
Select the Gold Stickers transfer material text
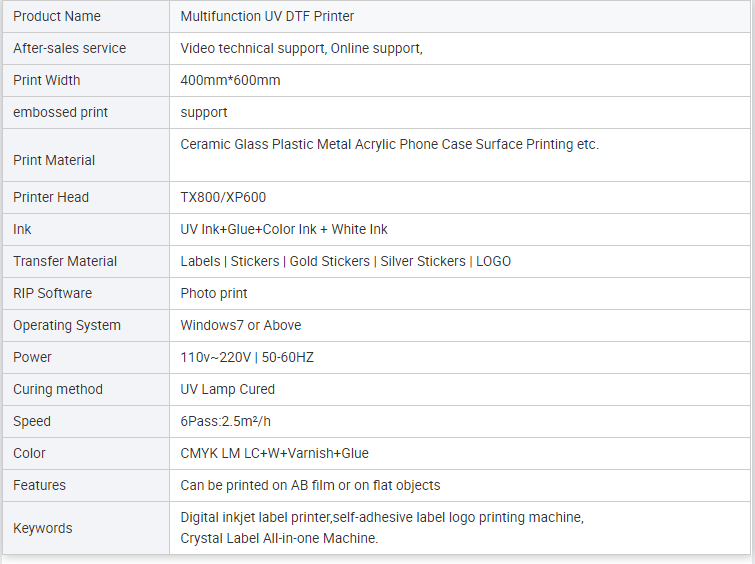coord(329,261)
